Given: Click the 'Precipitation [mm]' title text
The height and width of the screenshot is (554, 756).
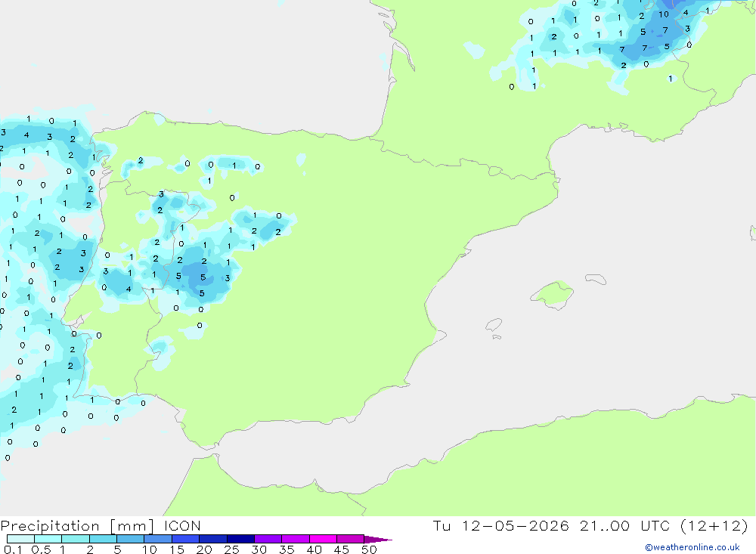Looking at the screenshot, I should coord(77,526).
